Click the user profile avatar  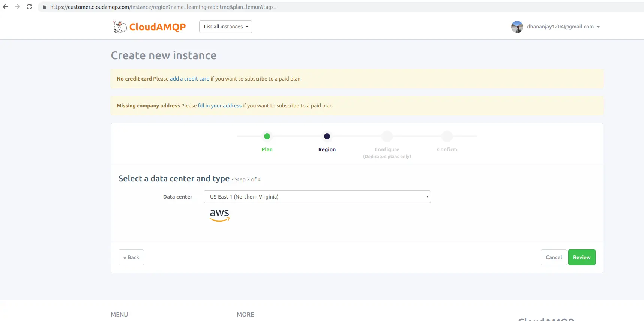[x=517, y=27]
